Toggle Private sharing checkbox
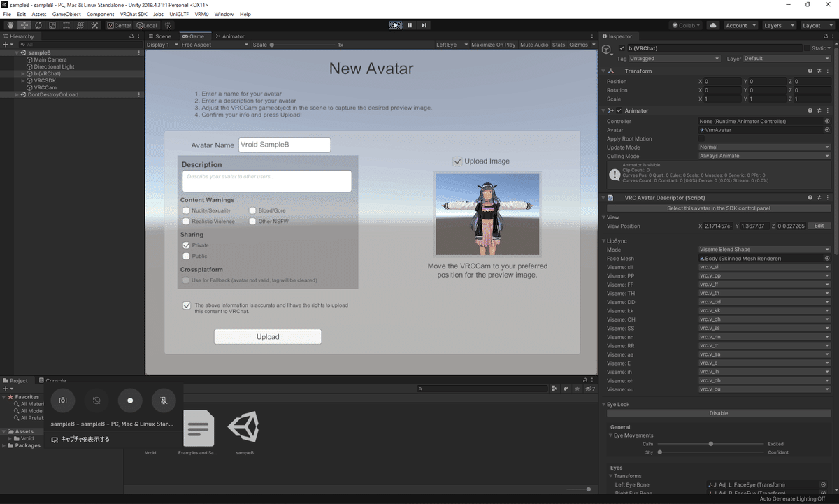 click(186, 245)
